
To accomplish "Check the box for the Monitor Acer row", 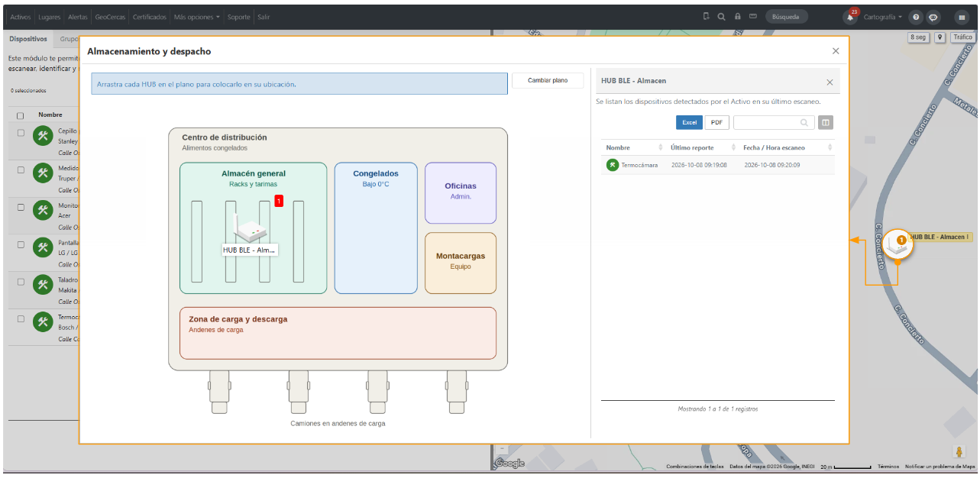I will 21,207.
